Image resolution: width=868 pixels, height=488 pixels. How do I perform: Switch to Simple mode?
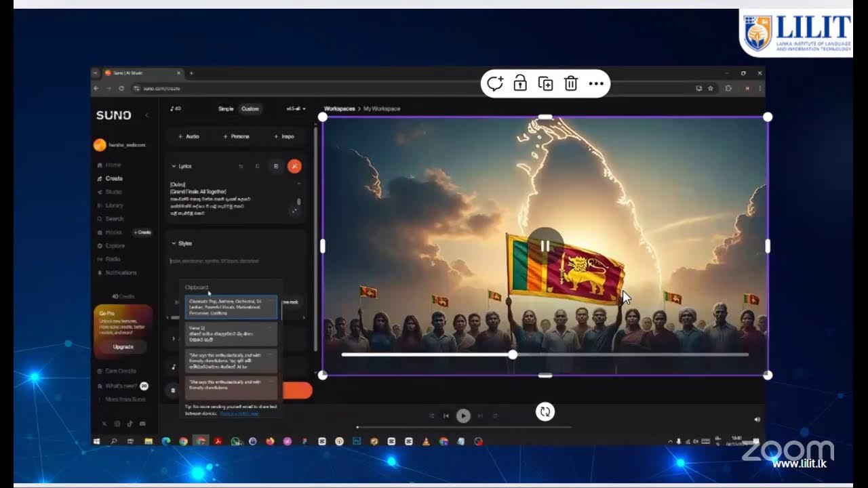(226, 109)
